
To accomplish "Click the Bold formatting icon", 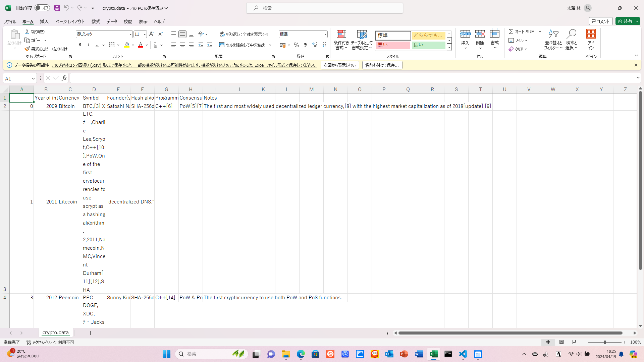I will click(x=80, y=45).
